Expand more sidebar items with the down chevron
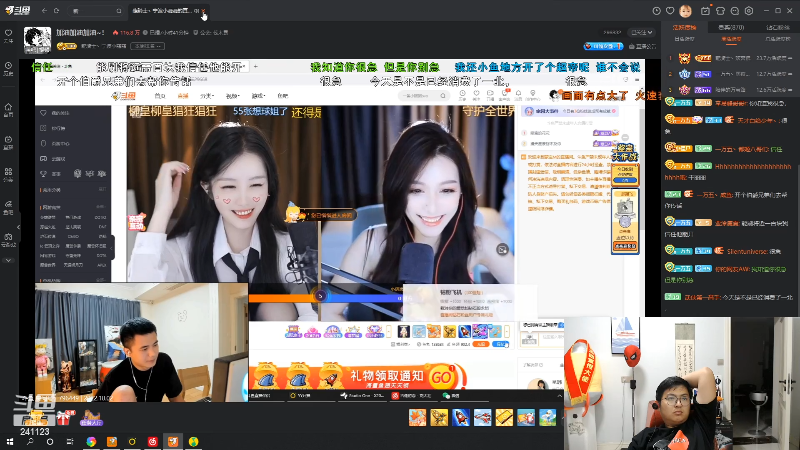This screenshot has height=450, width=800. 8,260
